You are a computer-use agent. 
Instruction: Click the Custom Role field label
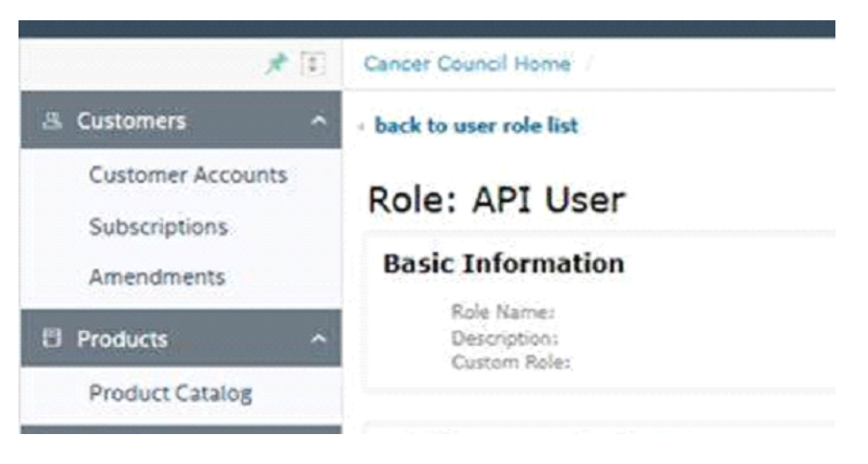[511, 363]
